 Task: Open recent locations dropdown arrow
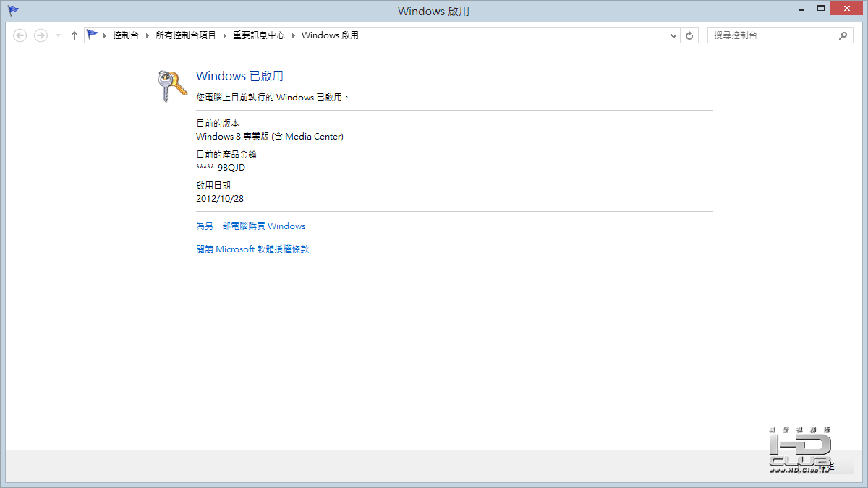pos(59,35)
